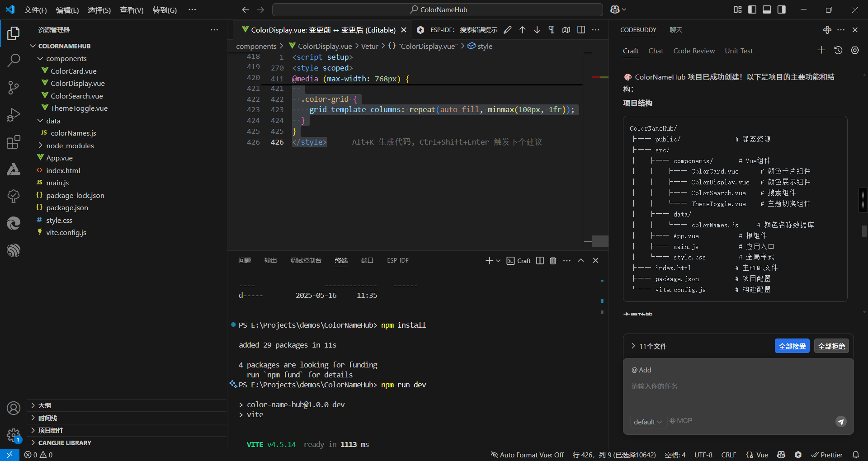Screen dimensions: 868x461
Task: Reject all changes with 全部拒绝
Action: [831, 346]
